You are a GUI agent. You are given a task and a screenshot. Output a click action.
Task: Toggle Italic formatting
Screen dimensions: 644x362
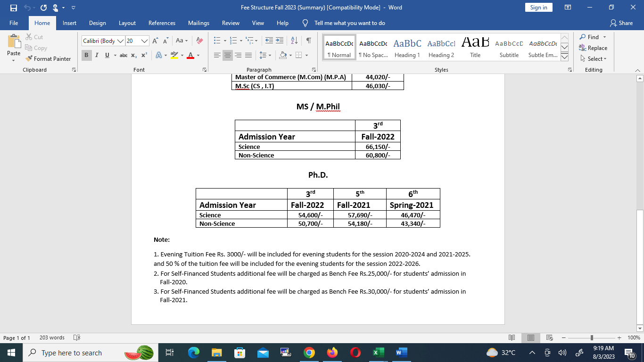pyautogui.click(x=97, y=55)
